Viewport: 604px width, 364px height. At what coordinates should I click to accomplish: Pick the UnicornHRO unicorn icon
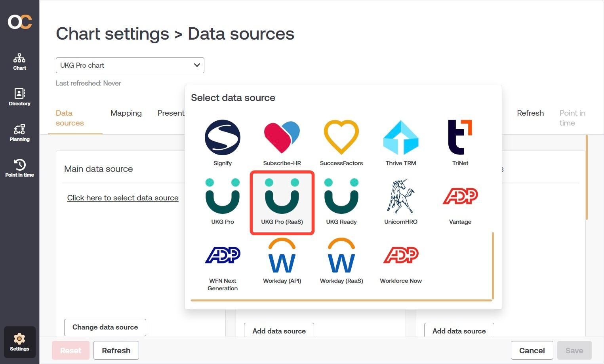pyautogui.click(x=401, y=196)
